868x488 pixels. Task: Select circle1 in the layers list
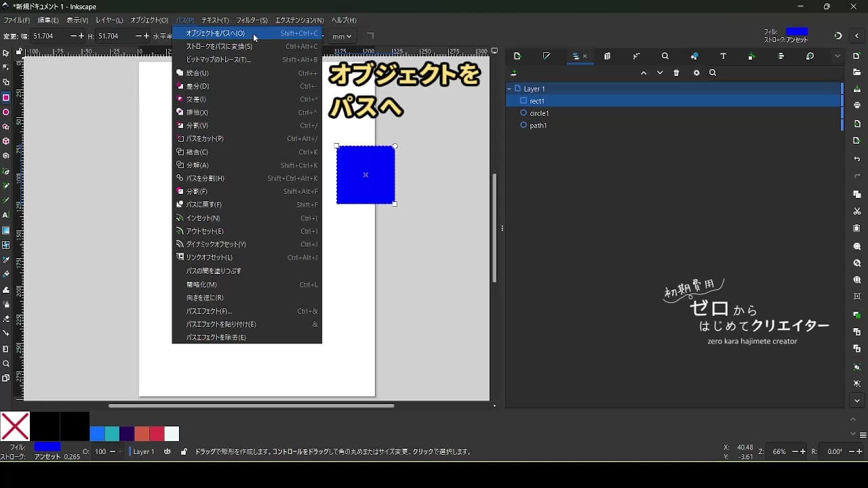point(539,113)
